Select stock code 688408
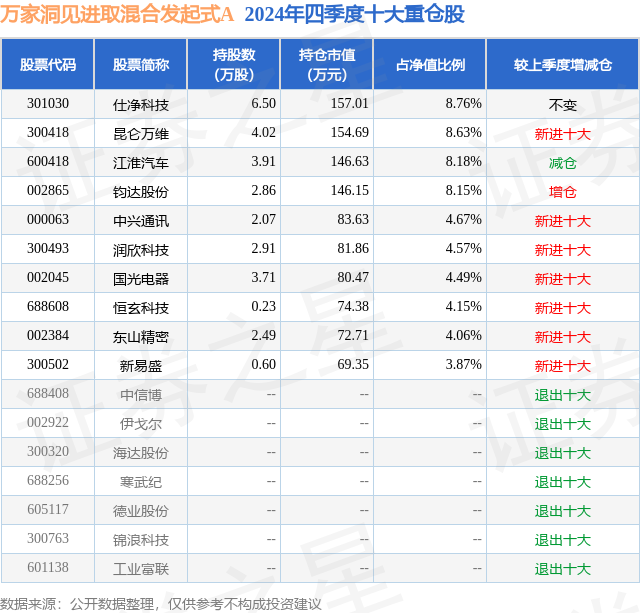Screen dimensions: 640x613 [x=48, y=393]
